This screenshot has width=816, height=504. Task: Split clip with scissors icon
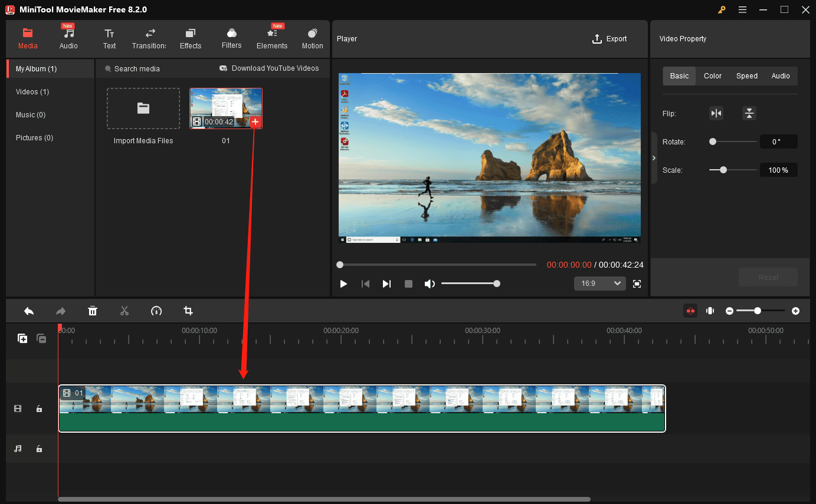point(124,311)
